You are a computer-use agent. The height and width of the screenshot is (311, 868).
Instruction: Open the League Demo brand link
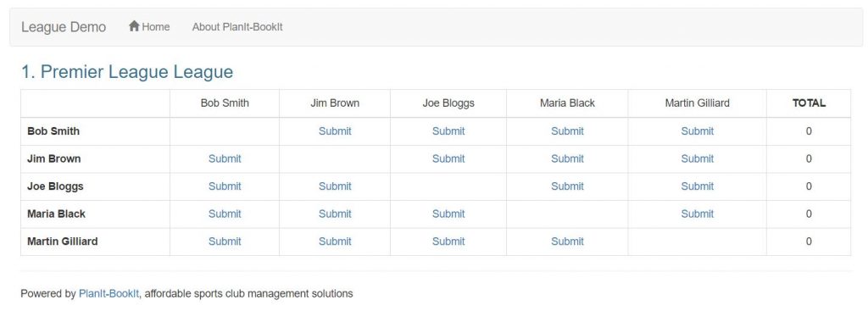[x=64, y=27]
